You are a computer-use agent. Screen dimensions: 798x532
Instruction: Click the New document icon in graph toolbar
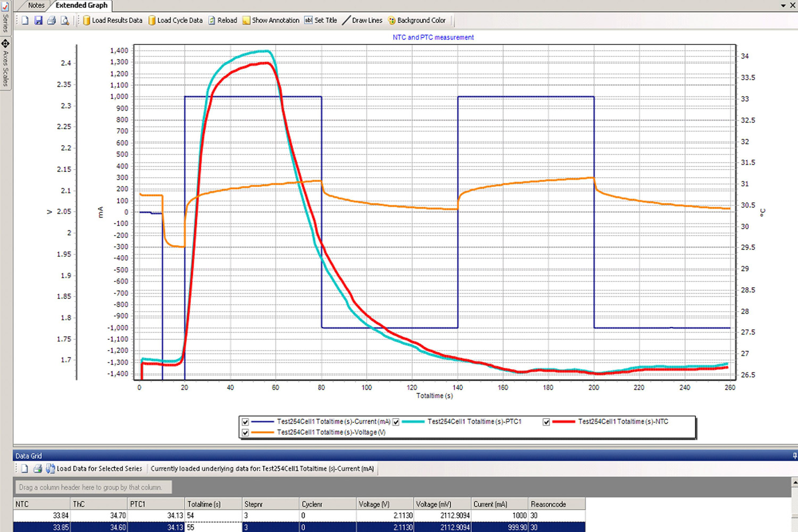click(x=25, y=20)
